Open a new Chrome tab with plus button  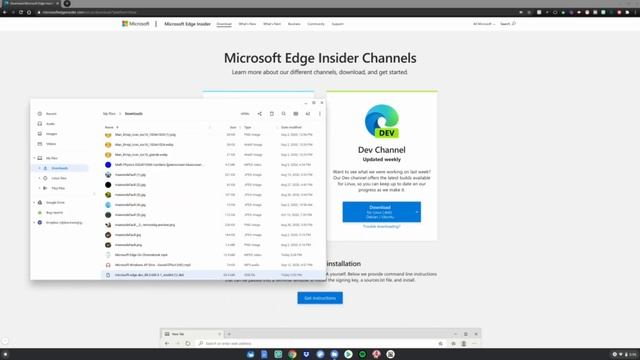pyautogui.click(x=67, y=3)
